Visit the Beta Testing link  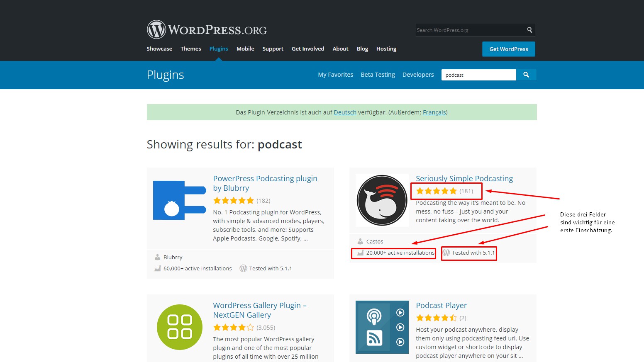click(378, 75)
